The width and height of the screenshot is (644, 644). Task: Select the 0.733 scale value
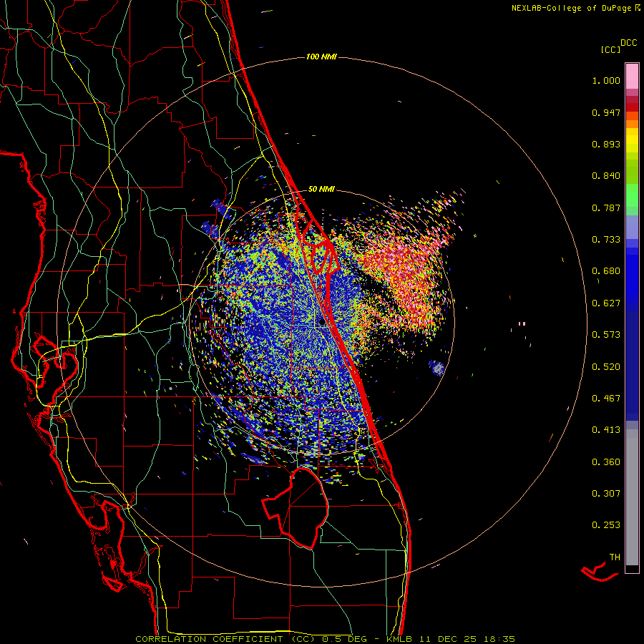(606, 240)
